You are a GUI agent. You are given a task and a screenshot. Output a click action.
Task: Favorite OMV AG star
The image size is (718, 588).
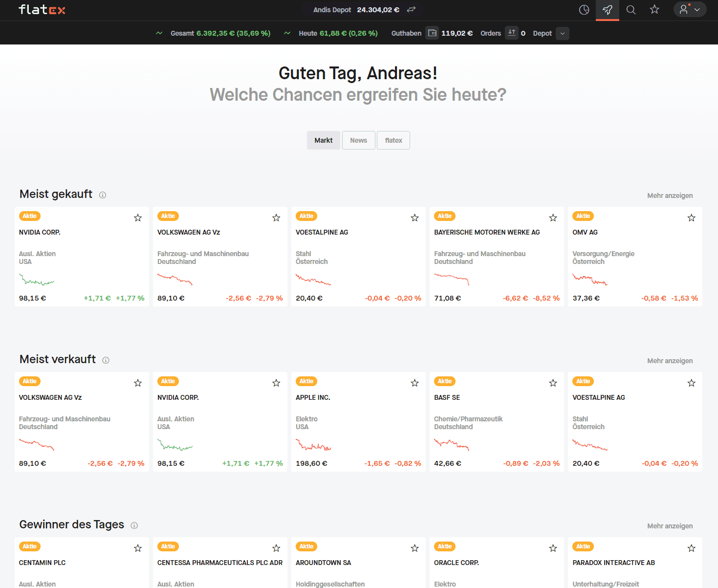(691, 218)
